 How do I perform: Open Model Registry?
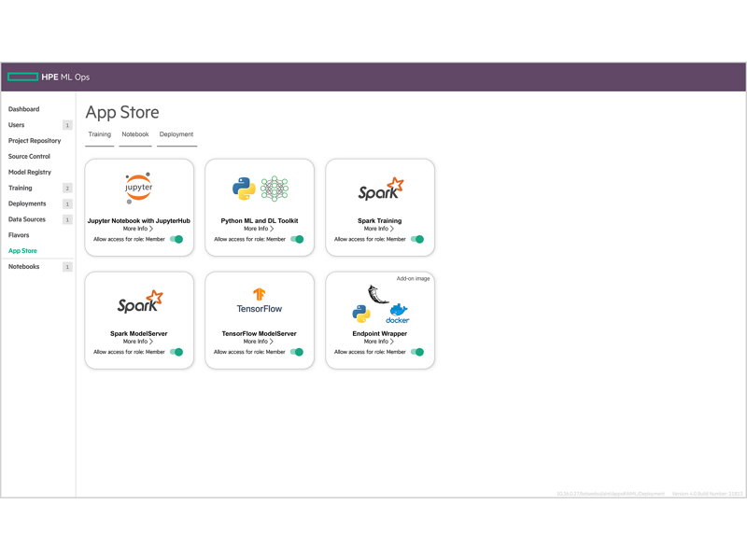[30, 172]
